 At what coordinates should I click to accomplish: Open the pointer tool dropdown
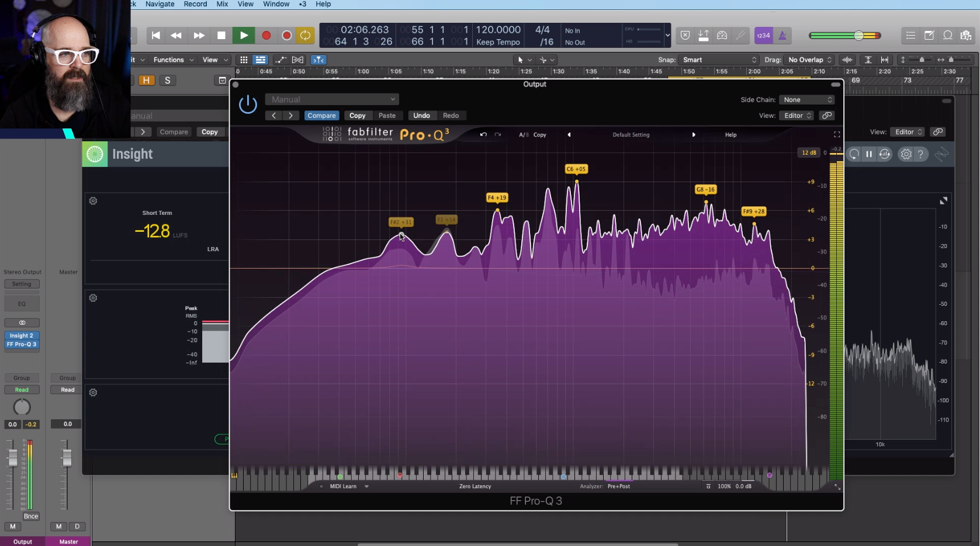524,60
